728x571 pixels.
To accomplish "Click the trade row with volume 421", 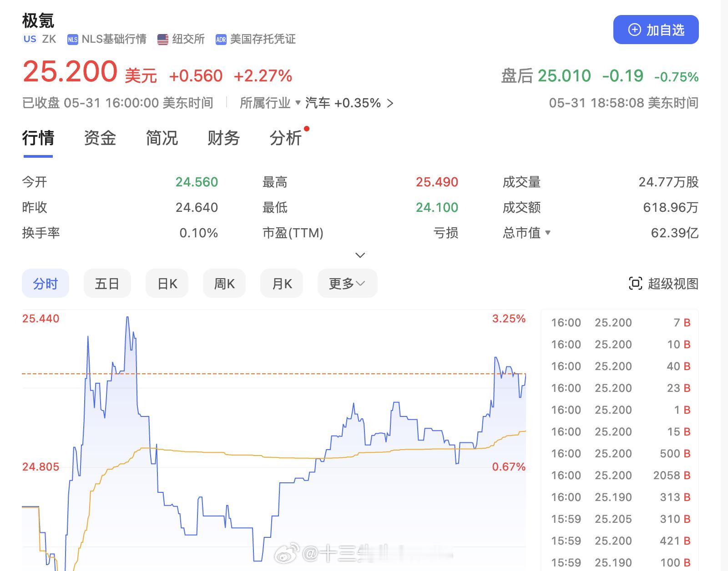I will point(621,541).
